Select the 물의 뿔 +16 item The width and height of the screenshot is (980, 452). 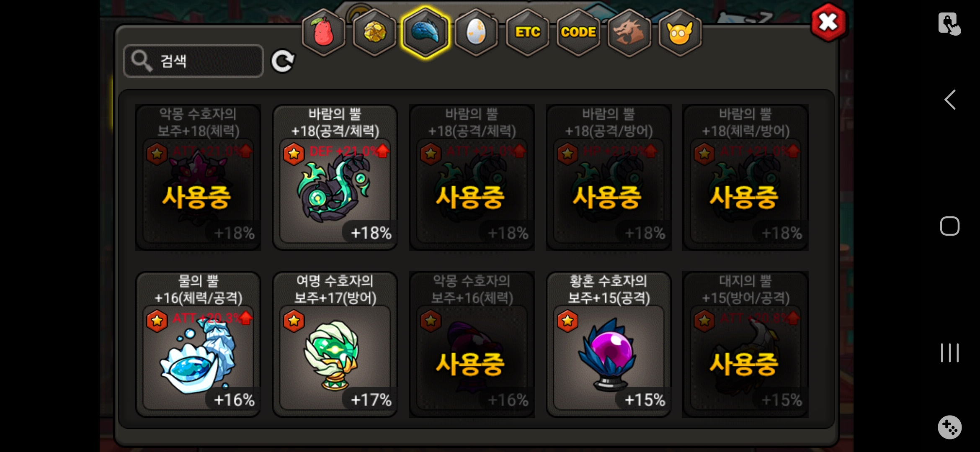pyautogui.click(x=198, y=344)
